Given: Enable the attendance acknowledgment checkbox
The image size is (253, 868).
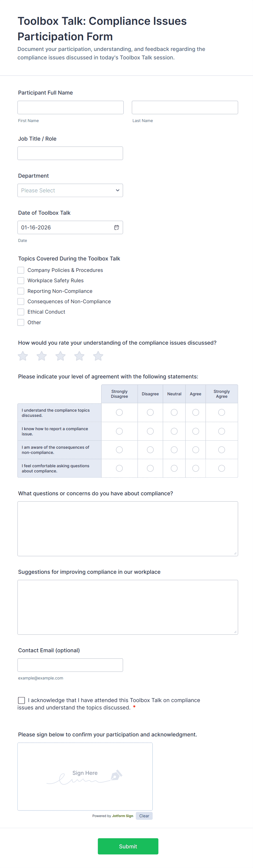Looking at the screenshot, I should tap(21, 700).
